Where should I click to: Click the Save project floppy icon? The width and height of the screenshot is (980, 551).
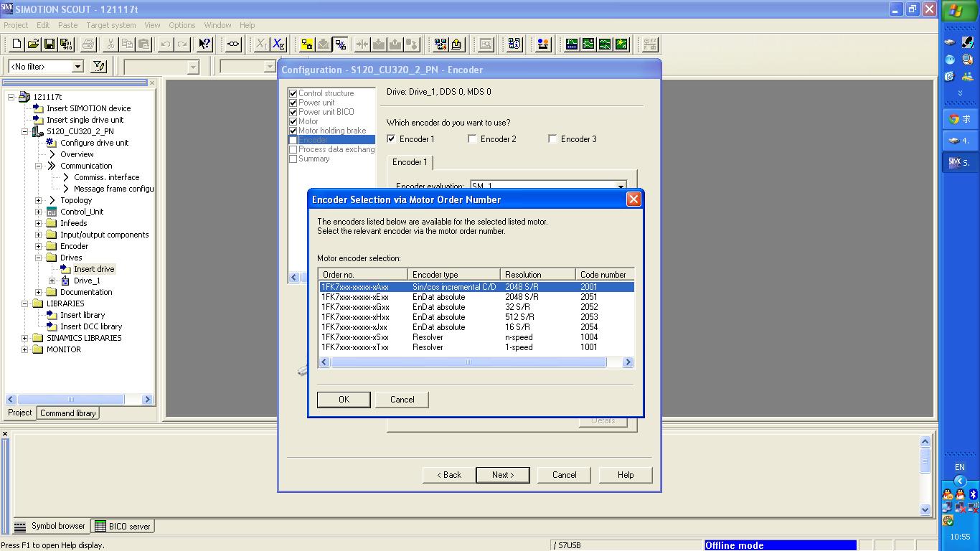click(x=50, y=44)
